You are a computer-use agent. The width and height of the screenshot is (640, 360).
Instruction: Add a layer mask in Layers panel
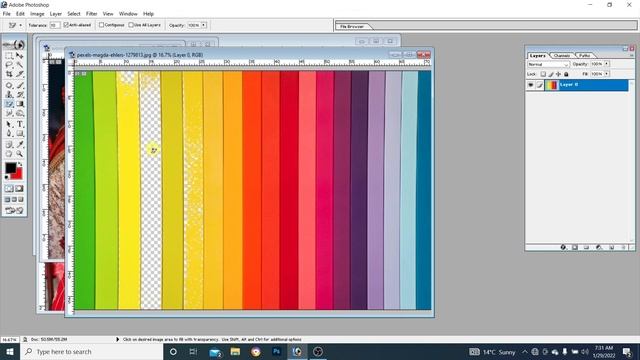[575, 247]
